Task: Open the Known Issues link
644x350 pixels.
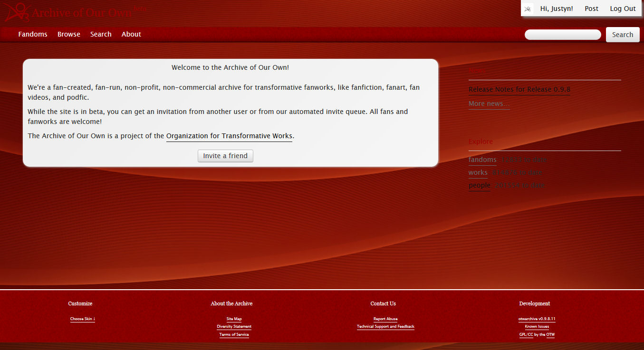Action: point(537,327)
